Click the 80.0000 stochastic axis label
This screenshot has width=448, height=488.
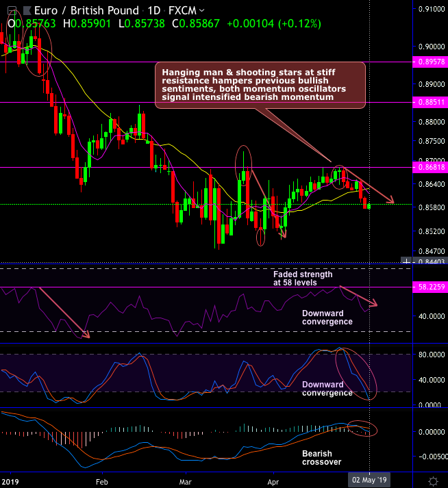432,355
